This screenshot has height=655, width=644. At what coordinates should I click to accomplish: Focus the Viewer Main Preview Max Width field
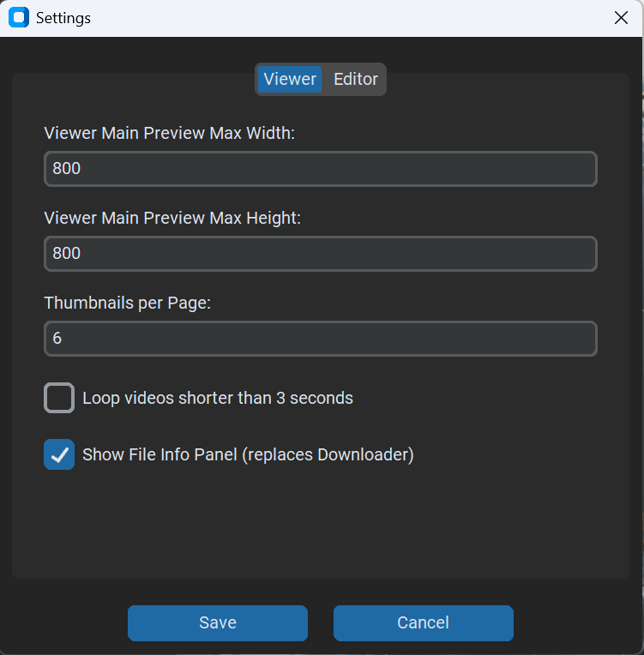pyautogui.click(x=320, y=169)
